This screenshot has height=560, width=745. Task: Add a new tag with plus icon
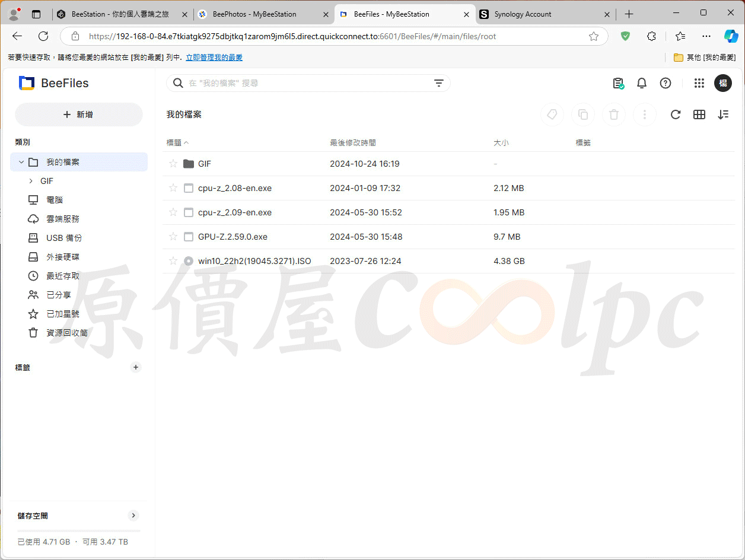[x=136, y=367]
